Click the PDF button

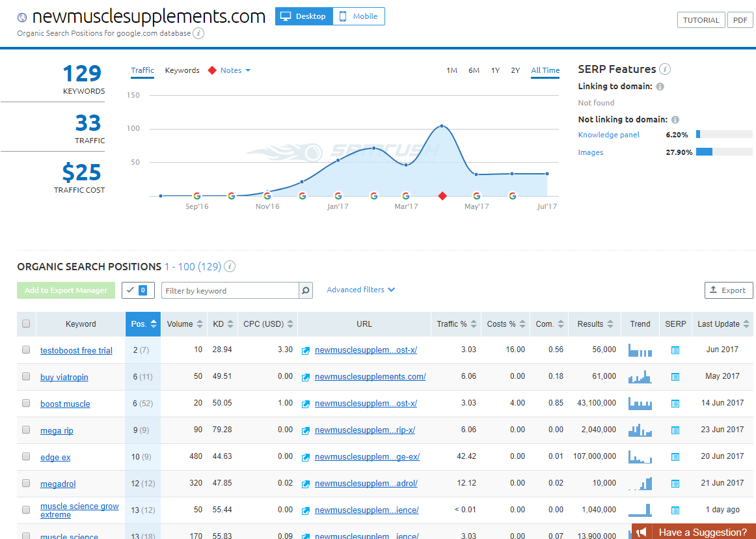point(740,20)
